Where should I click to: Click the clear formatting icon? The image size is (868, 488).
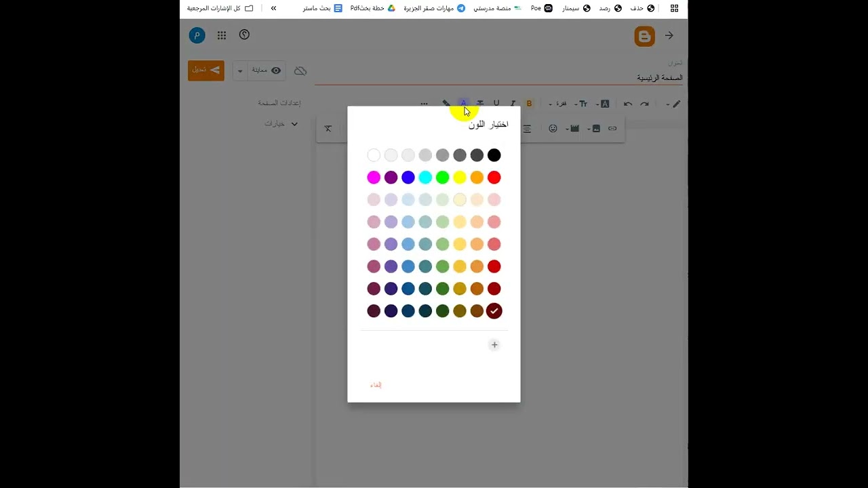(x=328, y=128)
